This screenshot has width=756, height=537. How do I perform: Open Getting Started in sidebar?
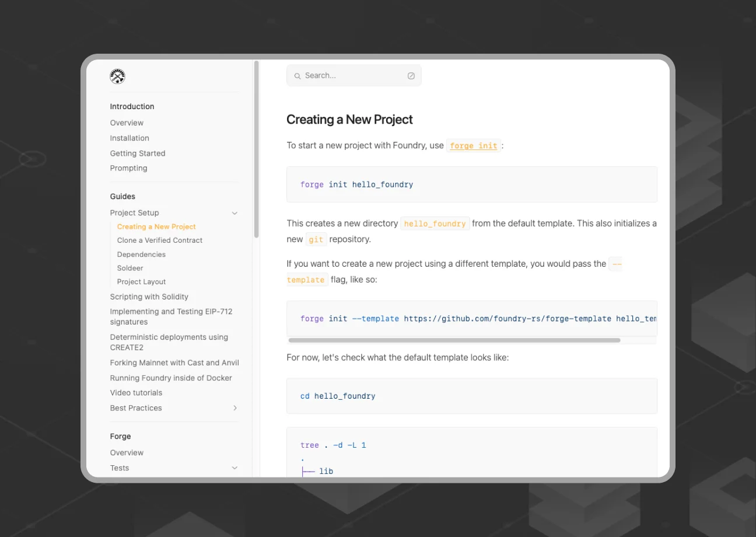138,154
